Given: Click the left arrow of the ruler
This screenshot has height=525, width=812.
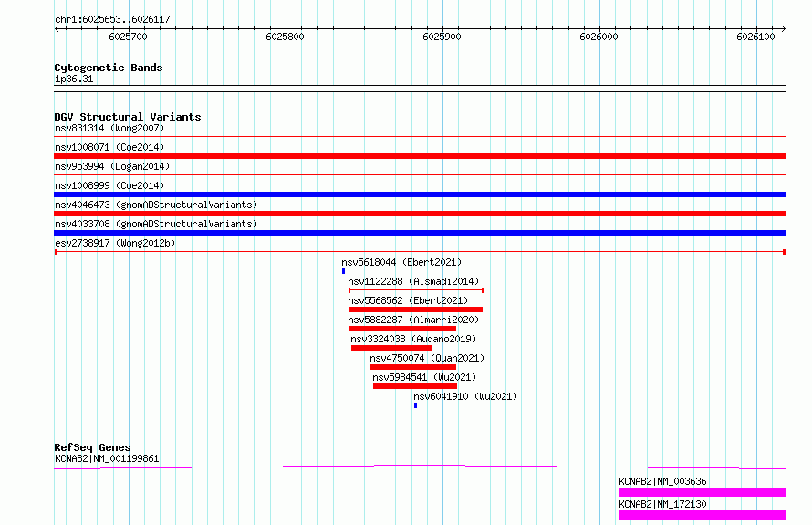Looking at the screenshot, I should pos(57,28).
